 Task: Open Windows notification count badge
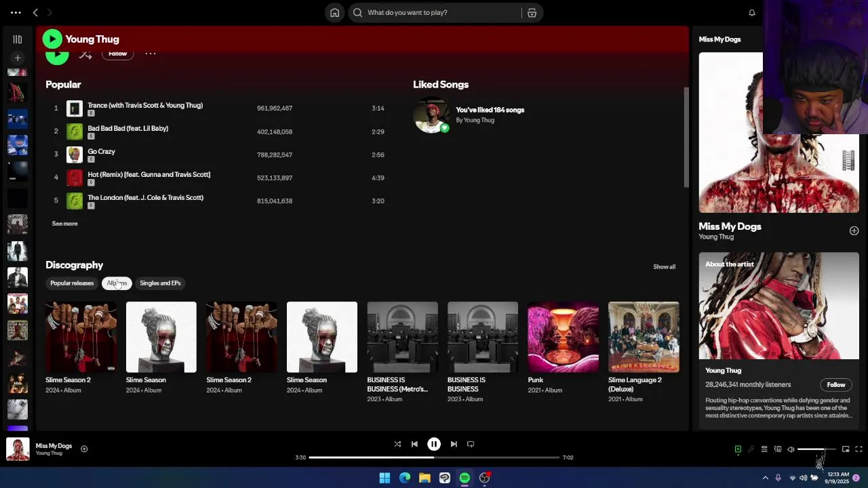pos(856,478)
